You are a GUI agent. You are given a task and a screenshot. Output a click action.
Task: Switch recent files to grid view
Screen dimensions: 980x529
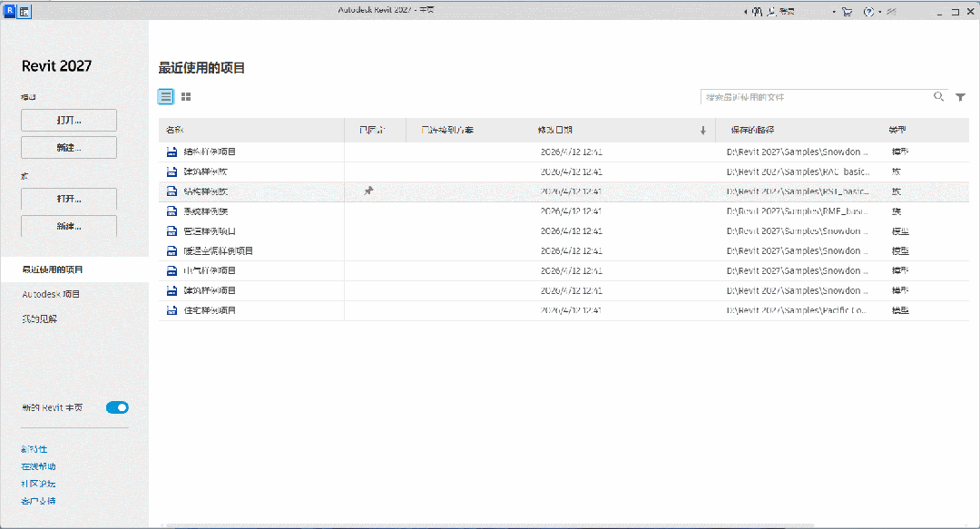[186, 96]
